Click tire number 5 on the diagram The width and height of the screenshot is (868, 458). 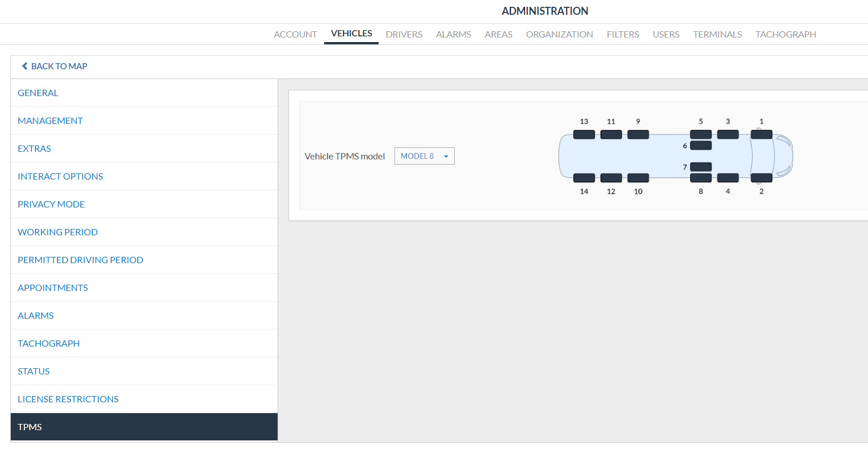[x=701, y=135]
